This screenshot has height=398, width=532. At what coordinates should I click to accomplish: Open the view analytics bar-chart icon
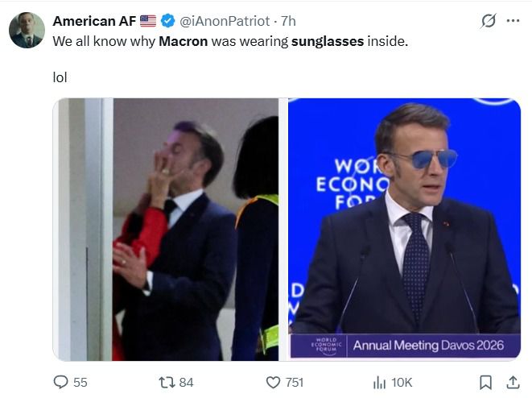379,382
